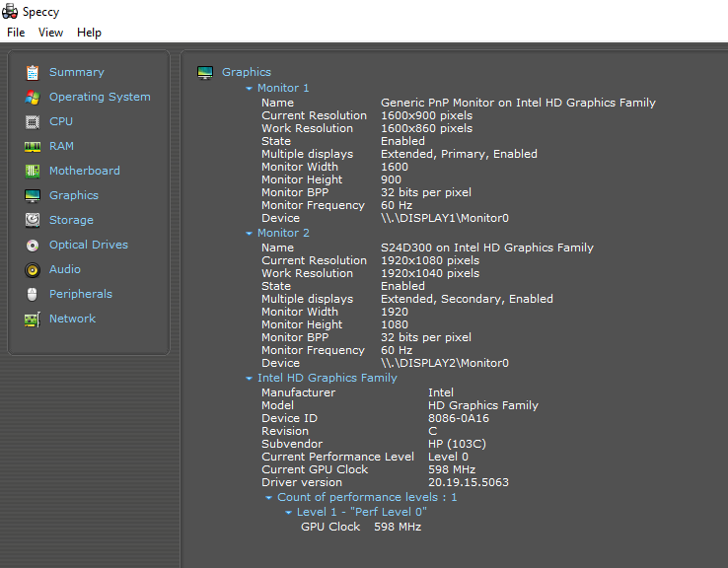Click the Current GPU Clock '598 MHz' value
728x568 pixels.
point(452,469)
